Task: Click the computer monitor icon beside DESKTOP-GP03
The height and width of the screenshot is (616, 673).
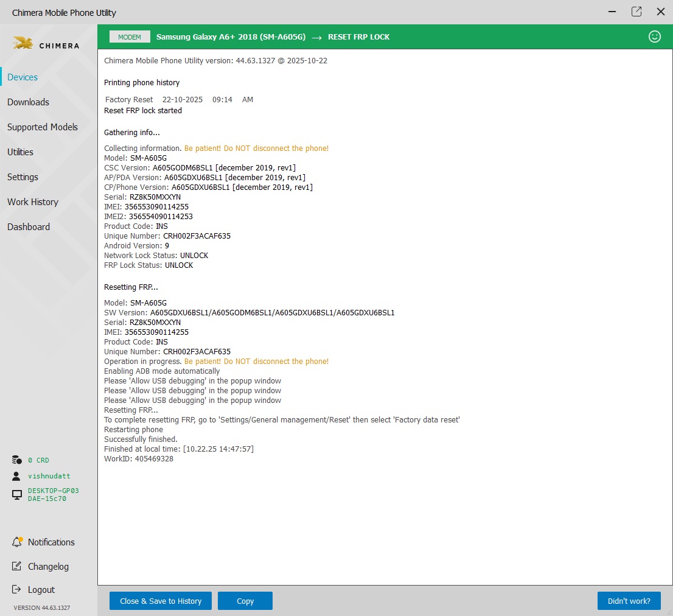Action: 17,495
